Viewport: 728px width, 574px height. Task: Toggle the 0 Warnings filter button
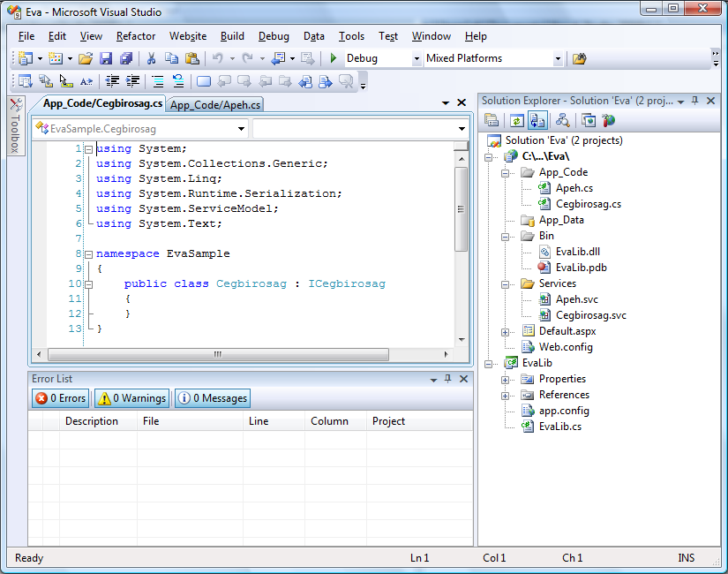(132, 398)
